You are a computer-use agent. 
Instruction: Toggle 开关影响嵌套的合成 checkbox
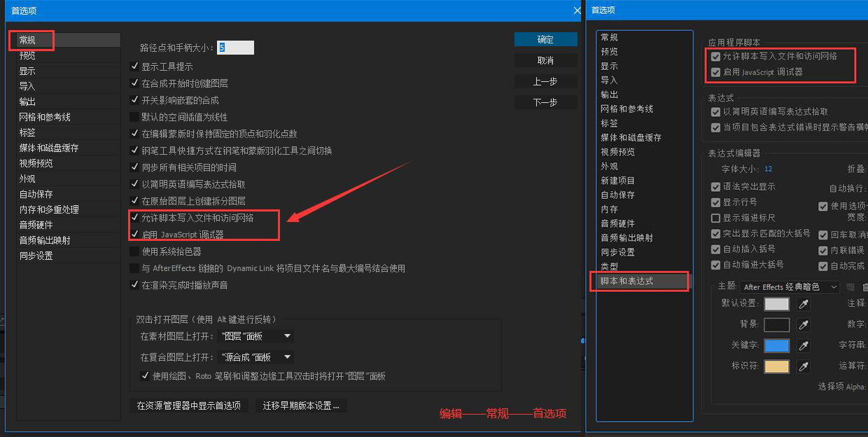click(135, 100)
